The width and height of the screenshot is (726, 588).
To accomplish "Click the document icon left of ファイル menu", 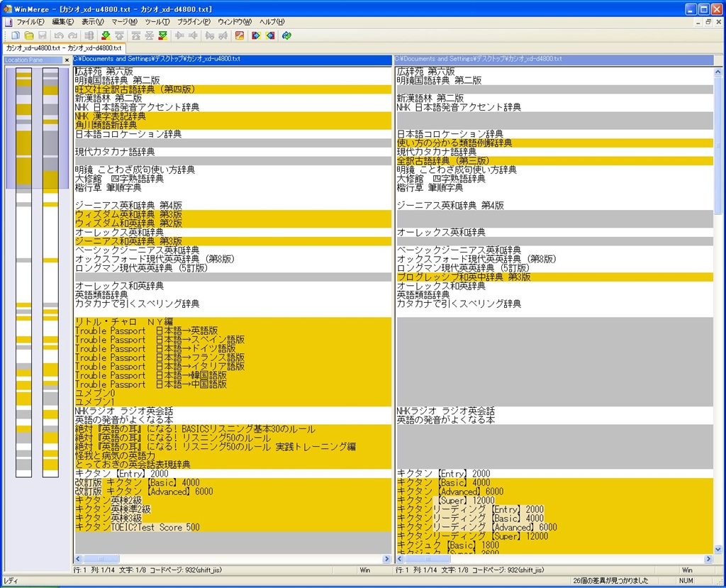I will (x=9, y=22).
